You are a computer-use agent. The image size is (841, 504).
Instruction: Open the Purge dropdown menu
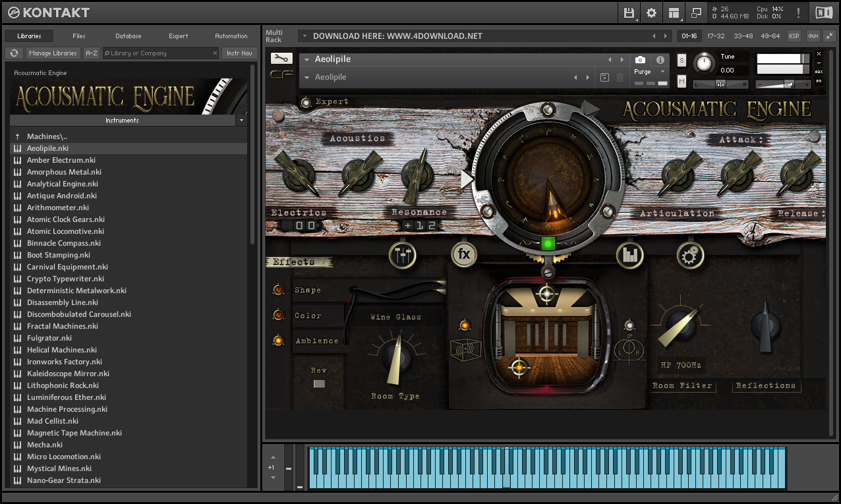(x=662, y=72)
